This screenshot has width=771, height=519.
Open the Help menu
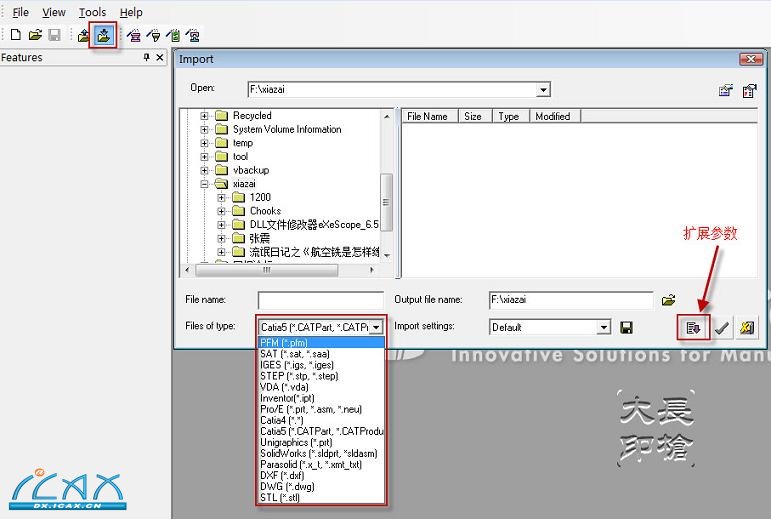coord(131,12)
